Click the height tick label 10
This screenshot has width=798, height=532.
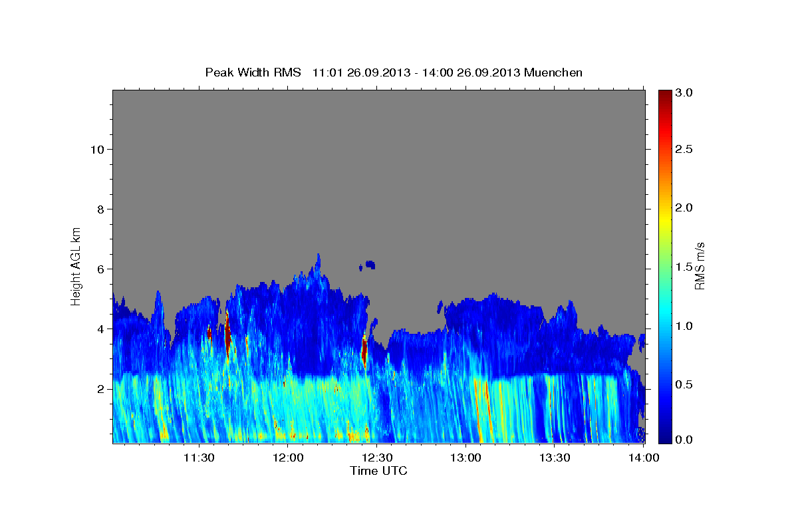tap(97, 149)
